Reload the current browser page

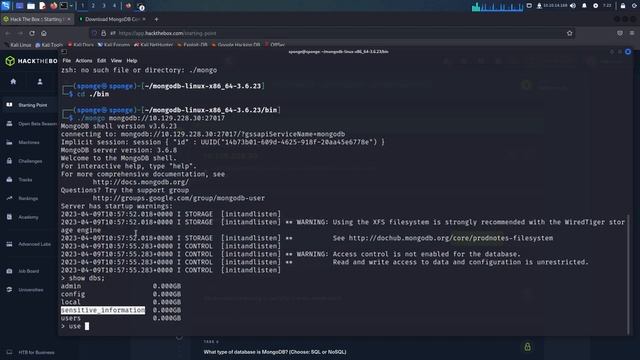(x=32, y=33)
